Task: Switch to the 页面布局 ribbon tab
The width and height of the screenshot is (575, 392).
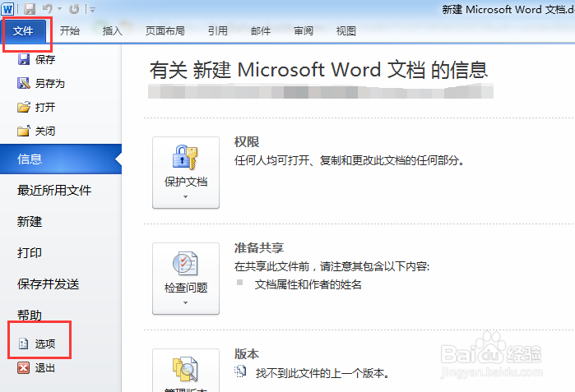Action: click(165, 30)
